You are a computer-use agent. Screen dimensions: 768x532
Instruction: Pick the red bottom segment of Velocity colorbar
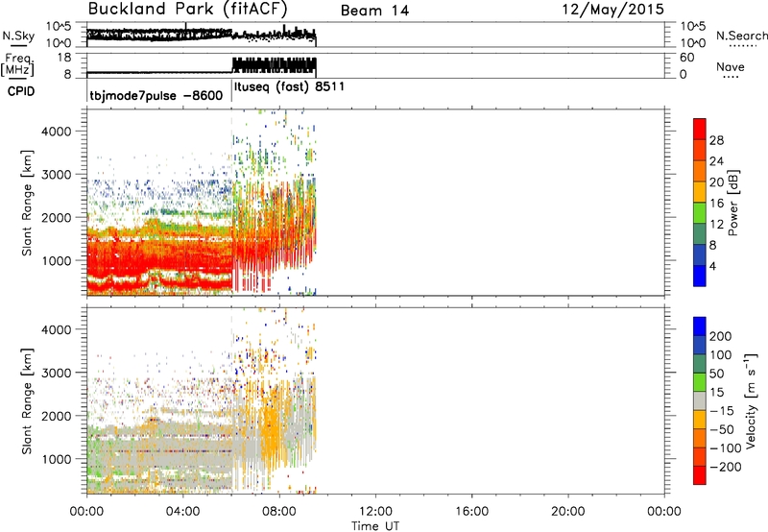coord(700,475)
